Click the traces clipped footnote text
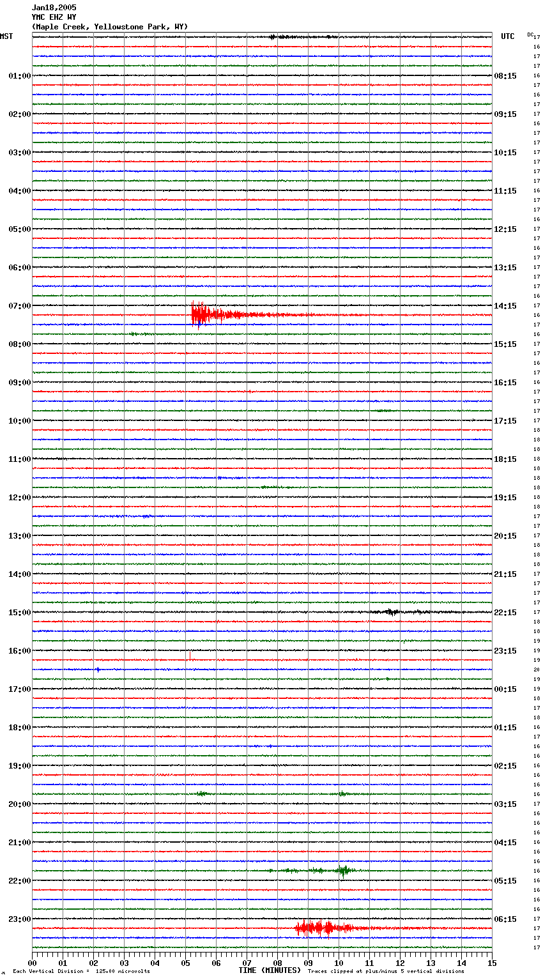This screenshot has width=543, height=980. click(x=386, y=971)
